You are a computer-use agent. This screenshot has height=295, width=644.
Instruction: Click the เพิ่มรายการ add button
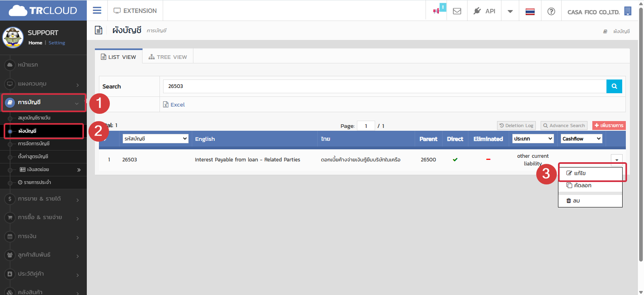(x=609, y=126)
